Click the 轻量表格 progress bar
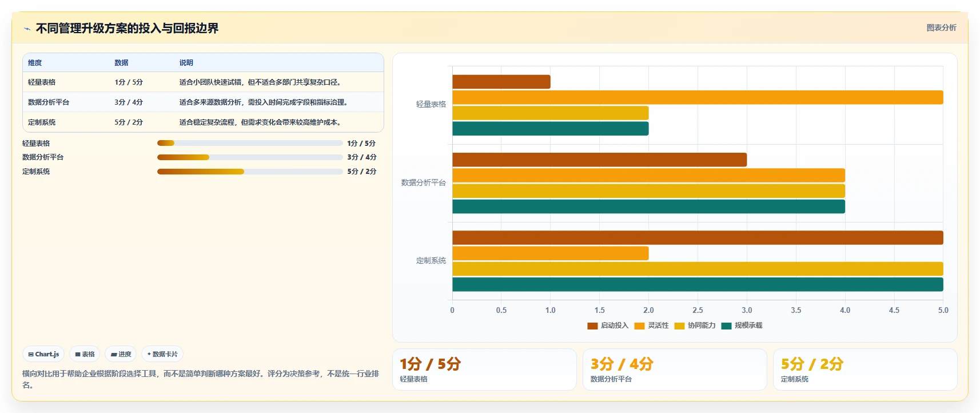The width and height of the screenshot is (980, 413). pyautogui.click(x=250, y=143)
